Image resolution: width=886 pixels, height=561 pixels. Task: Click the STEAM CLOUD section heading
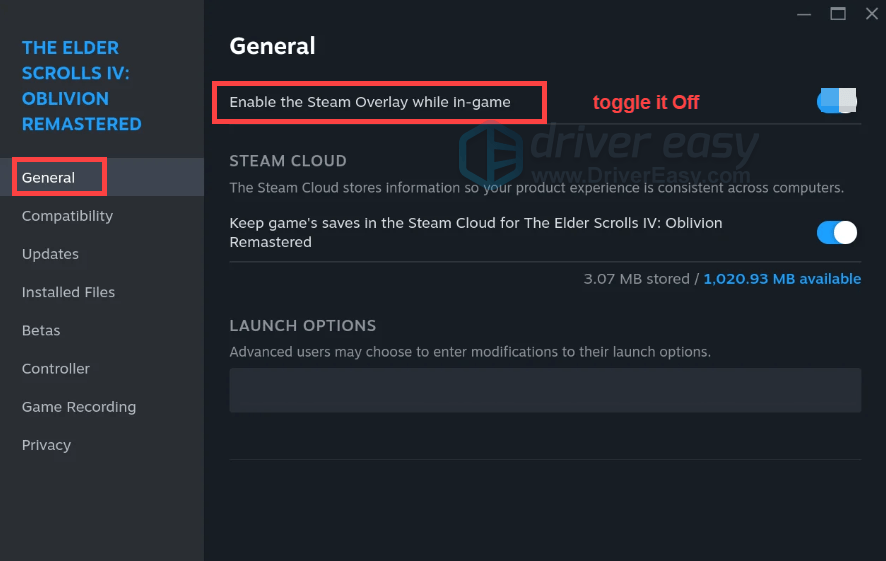click(288, 161)
